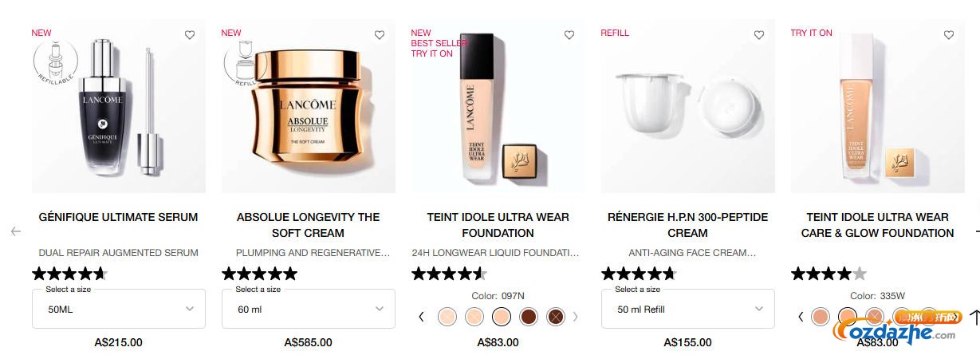Click Rénergie H.P.N 300-Peptide Cream title
The height and width of the screenshot is (355, 980).
(x=687, y=225)
